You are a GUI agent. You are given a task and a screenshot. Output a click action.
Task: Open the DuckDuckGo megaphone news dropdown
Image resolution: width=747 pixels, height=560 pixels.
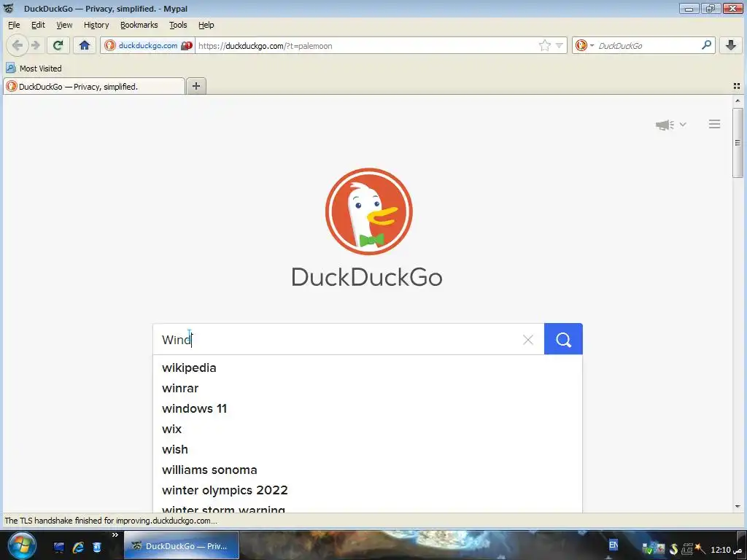(670, 125)
